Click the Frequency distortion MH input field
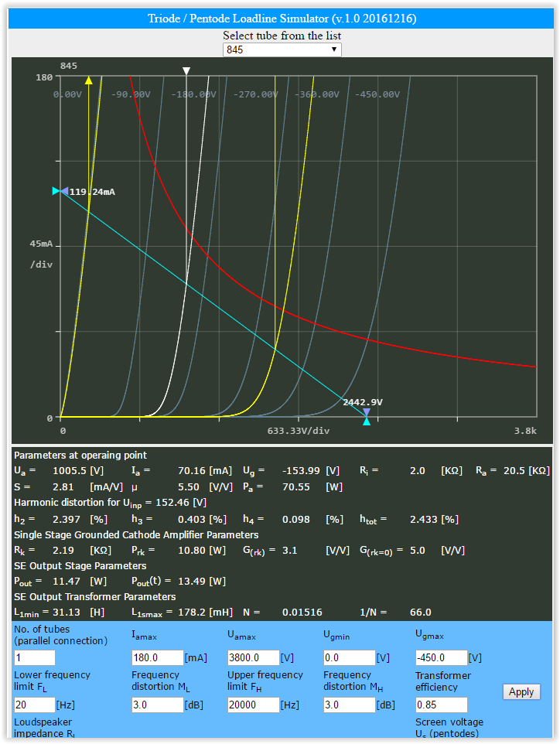 (x=350, y=705)
